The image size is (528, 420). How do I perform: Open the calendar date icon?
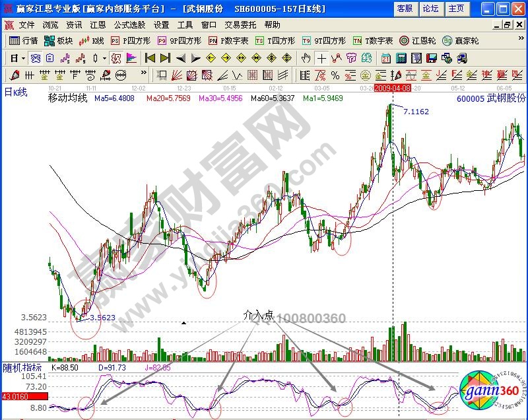click(385, 57)
